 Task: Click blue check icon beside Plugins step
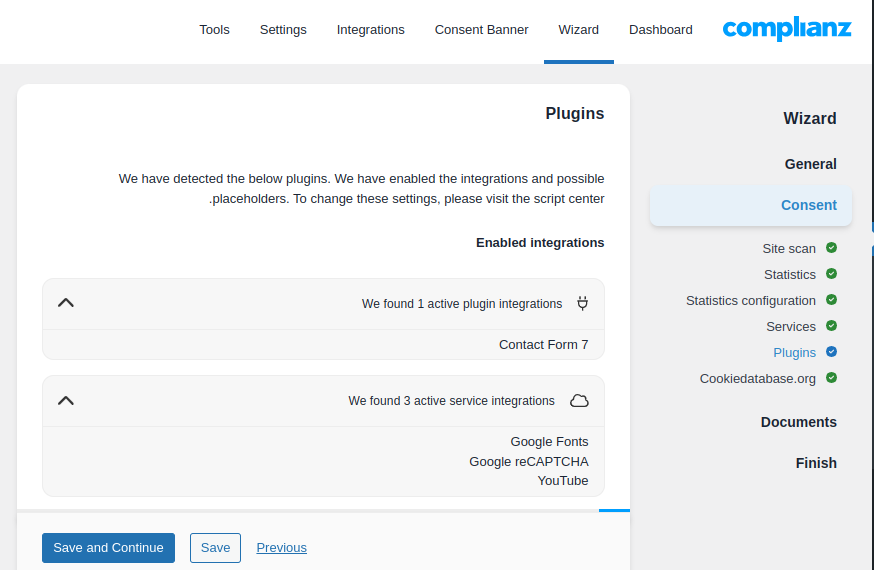(x=831, y=352)
